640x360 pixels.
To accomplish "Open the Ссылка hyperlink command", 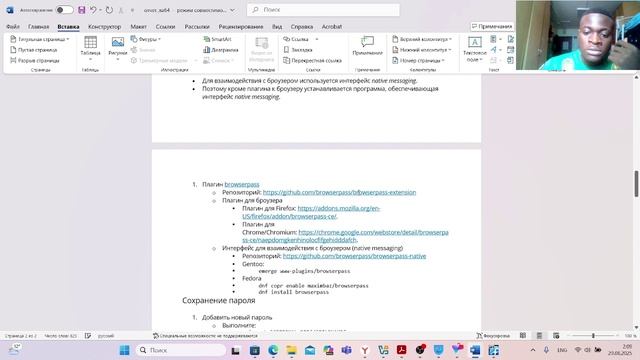I will click(x=296, y=39).
